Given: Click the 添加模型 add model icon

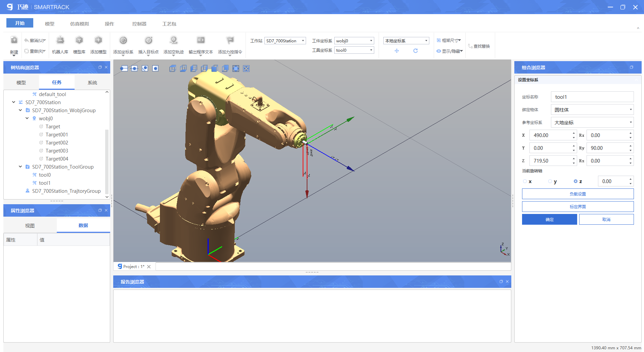Looking at the screenshot, I should click(x=98, y=40).
